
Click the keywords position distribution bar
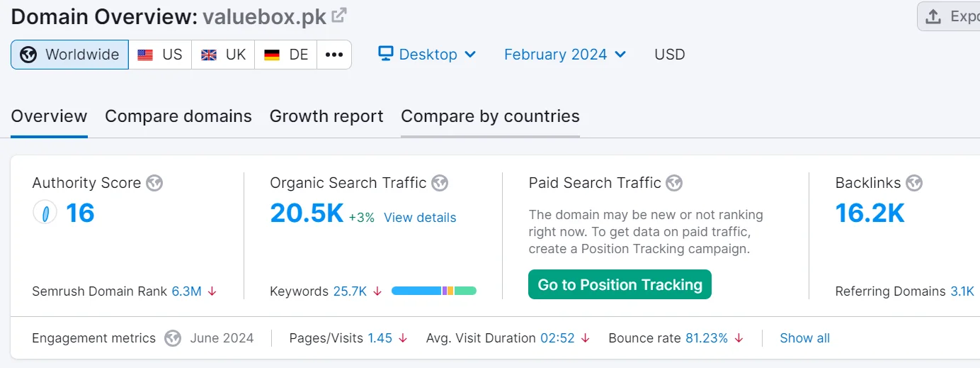tap(433, 291)
